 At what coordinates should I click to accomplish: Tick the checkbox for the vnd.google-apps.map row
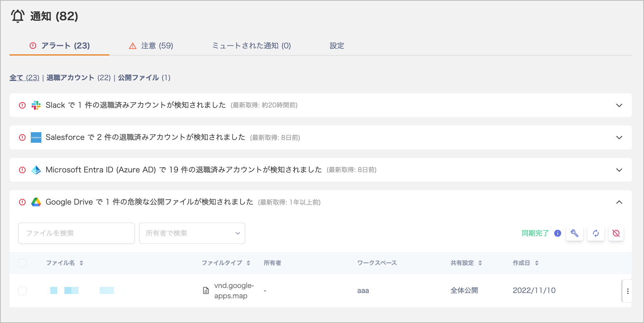pyautogui.click(x=22, y=291)
